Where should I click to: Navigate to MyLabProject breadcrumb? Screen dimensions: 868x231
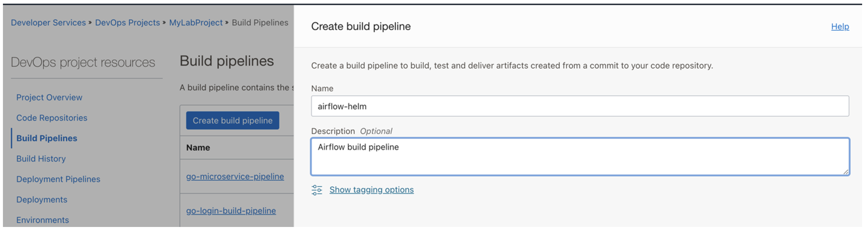(196, 23)
